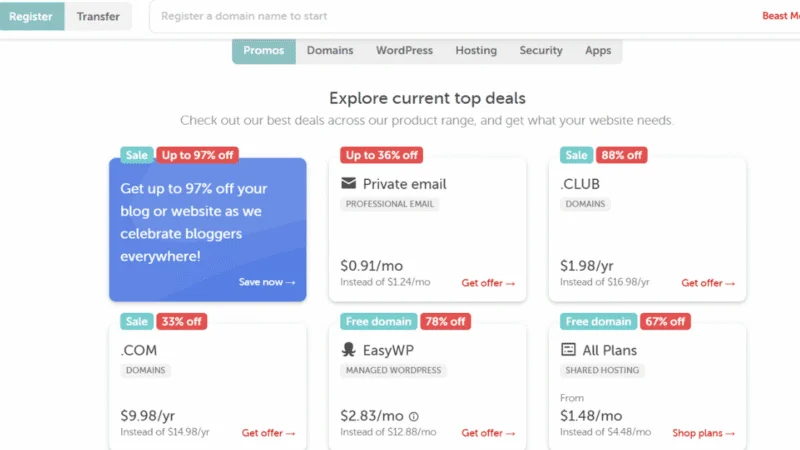
Task: Click the .COM card title
Action: (139, 350)
